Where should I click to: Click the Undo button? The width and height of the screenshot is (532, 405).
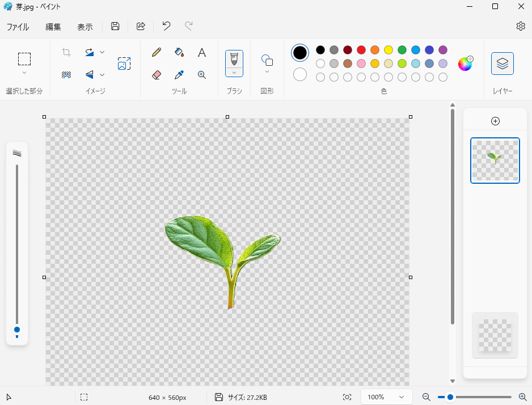(166, 26)
